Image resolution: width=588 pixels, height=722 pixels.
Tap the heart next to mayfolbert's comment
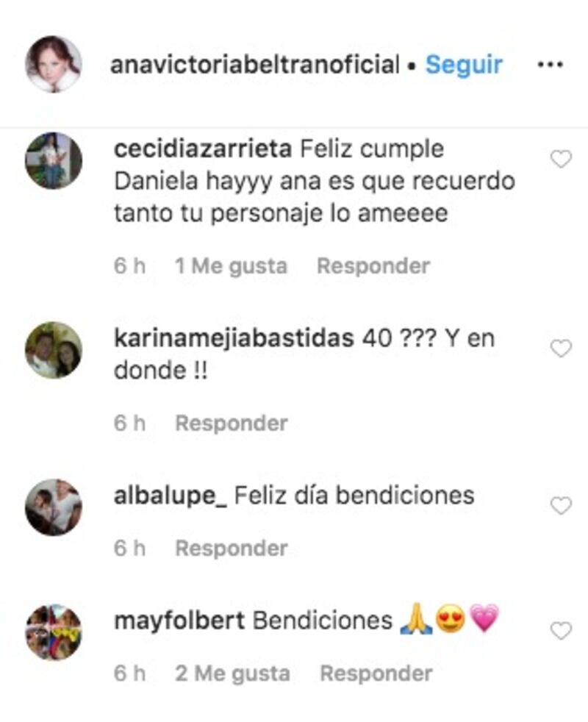561,631
